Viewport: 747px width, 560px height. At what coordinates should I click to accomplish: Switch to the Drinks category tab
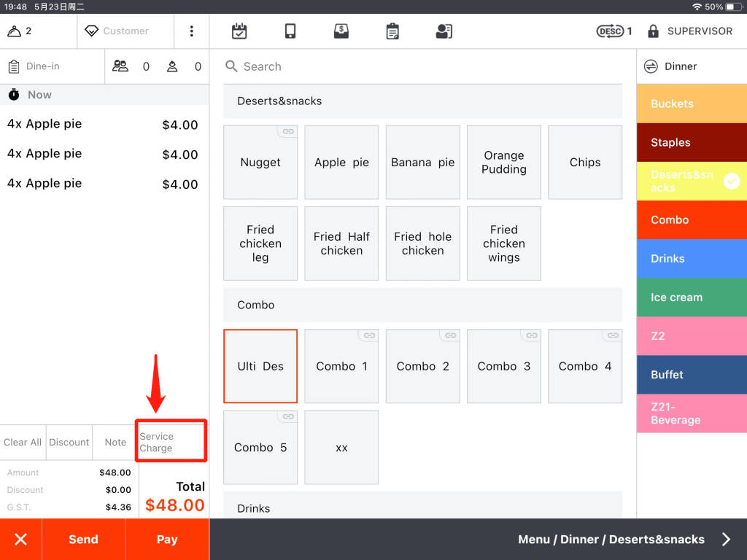click(691, 259)
